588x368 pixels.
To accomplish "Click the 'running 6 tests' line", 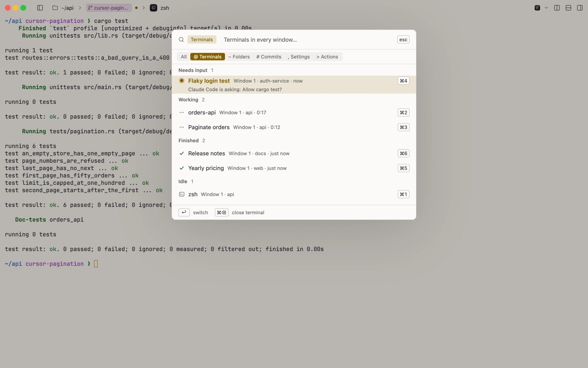I will (31, 146).
